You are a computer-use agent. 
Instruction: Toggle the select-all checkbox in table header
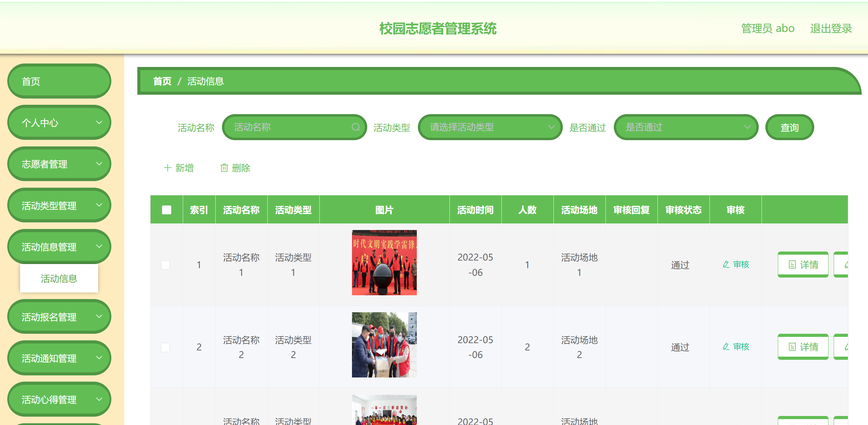(166, 209)
